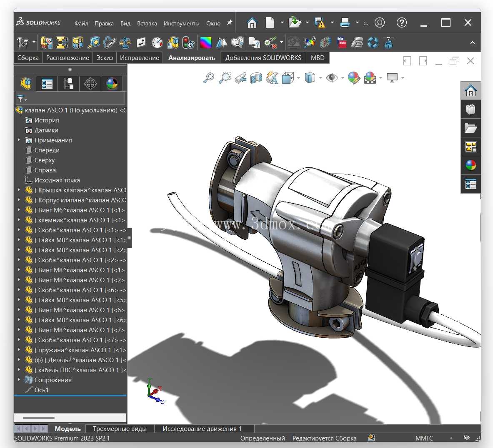Toggle the Curvature rainbow display icon
The width and height of the screenshot is (493, 448).
click(x=205, y=43)
